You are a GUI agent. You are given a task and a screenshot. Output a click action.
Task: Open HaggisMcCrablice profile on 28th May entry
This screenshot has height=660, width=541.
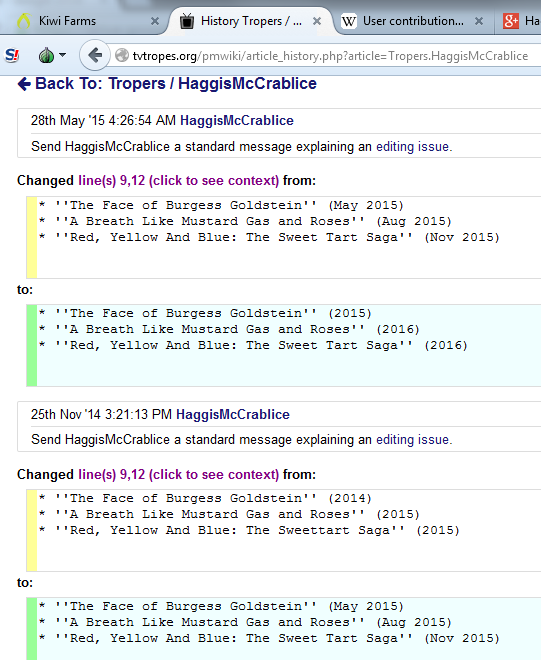[237, 120]
